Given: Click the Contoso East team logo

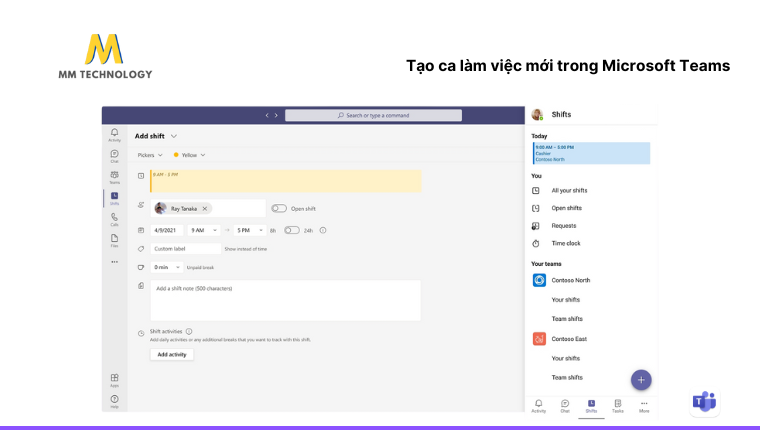Looking at the screenshot, I should tap(539, 339).
